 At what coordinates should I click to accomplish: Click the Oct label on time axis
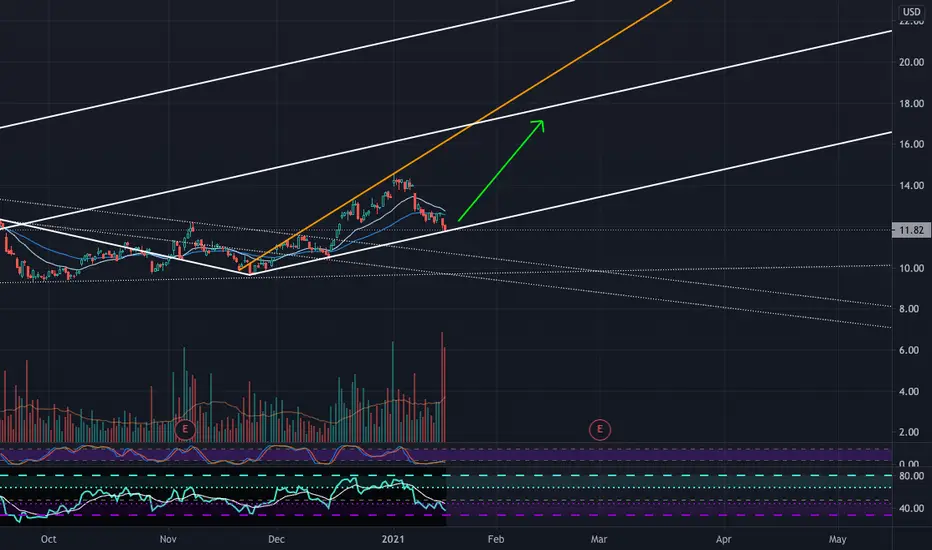tap(48, 539)
